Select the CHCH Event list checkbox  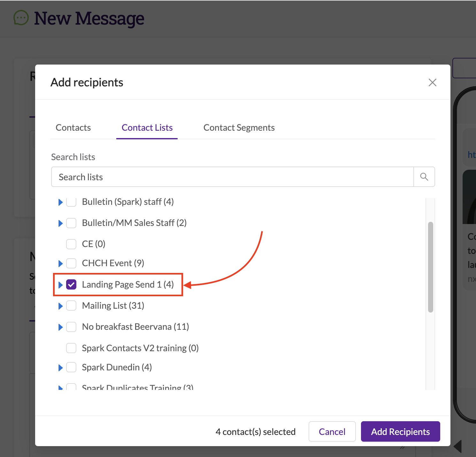[x=71, y=263]
